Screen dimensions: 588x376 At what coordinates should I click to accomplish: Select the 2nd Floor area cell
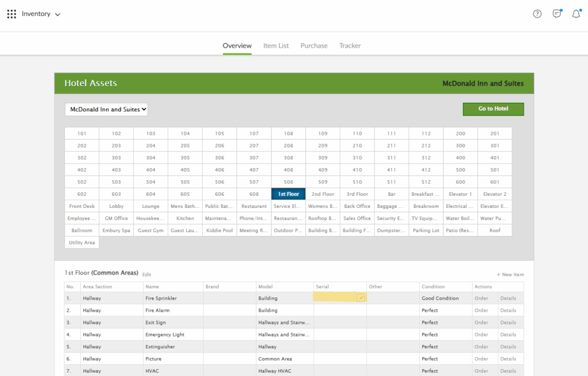point(323,194)
